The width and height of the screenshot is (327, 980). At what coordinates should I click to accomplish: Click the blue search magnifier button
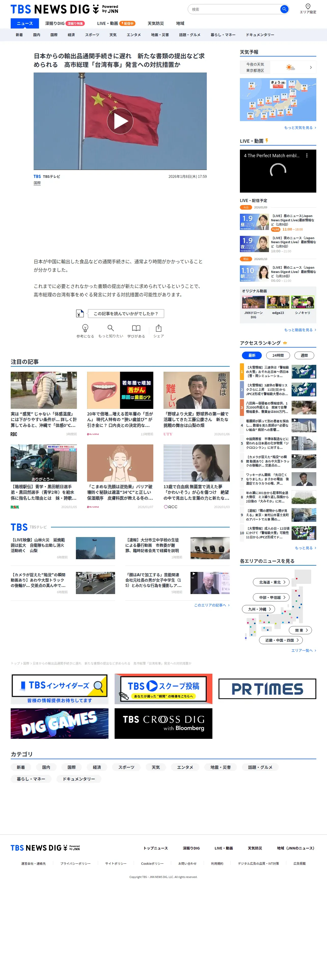tap(284, 9)
